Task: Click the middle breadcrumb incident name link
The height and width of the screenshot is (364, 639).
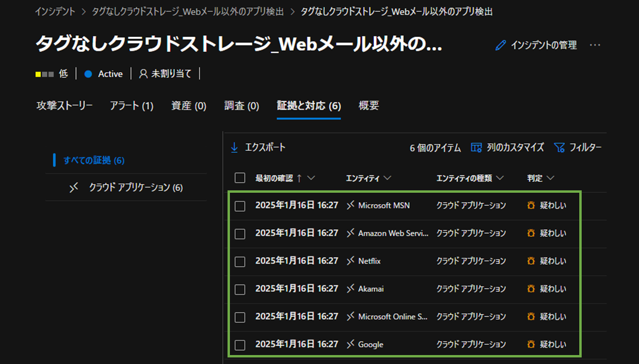Action: 188,12
